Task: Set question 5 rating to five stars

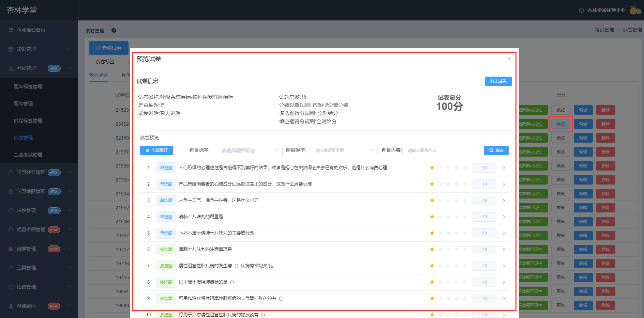Action: [465, 233]
